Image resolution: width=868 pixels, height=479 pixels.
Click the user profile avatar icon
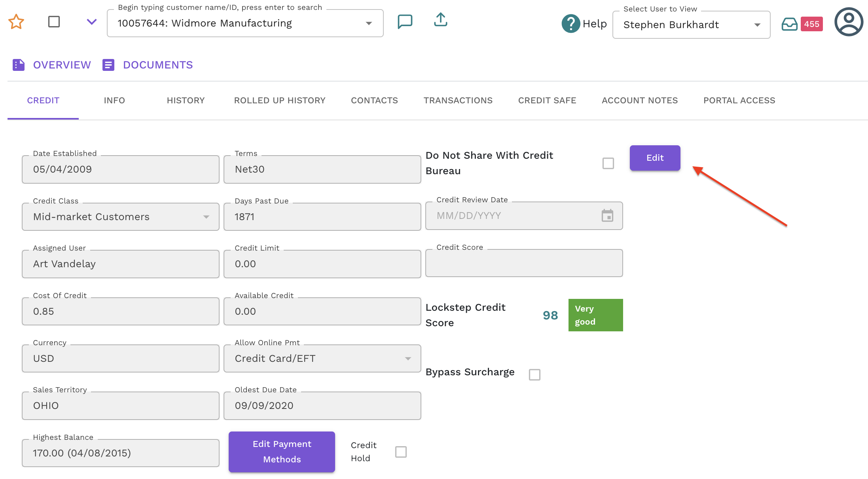(x=849, y=22)
